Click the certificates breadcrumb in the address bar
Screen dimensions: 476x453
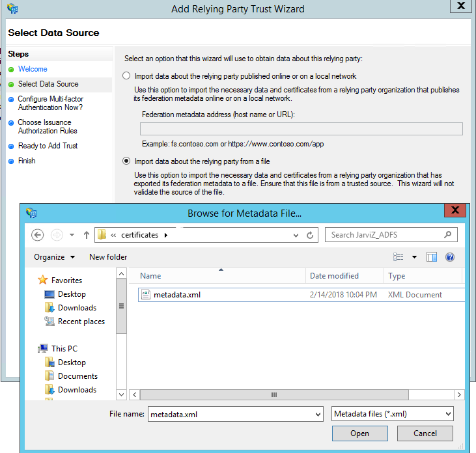click(139, 235)
